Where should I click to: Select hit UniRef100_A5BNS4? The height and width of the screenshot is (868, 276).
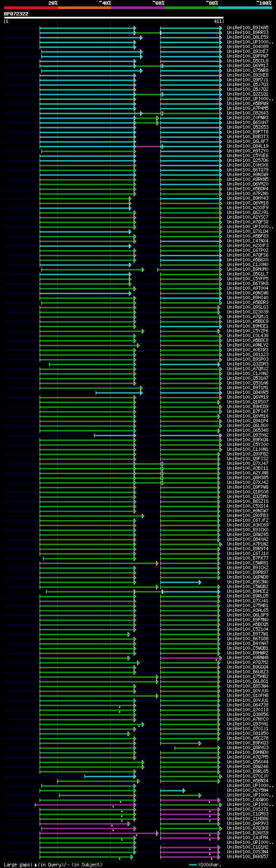coord(248,781)
